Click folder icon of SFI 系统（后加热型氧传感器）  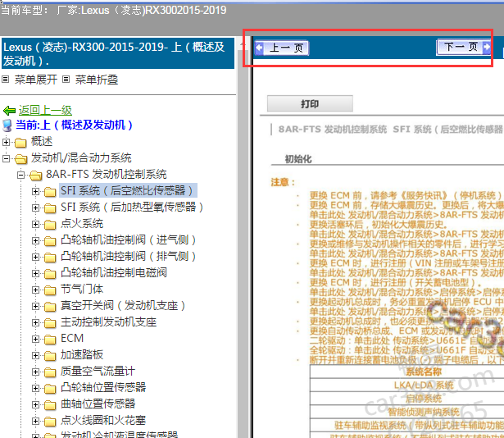click(x=50, y=208)
